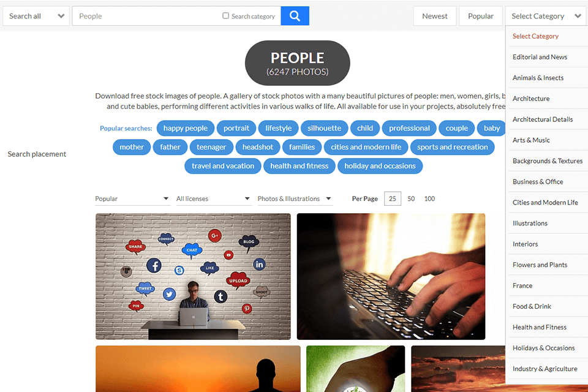
Task: Click the travel and vacation tag
Action: point(223,166)
